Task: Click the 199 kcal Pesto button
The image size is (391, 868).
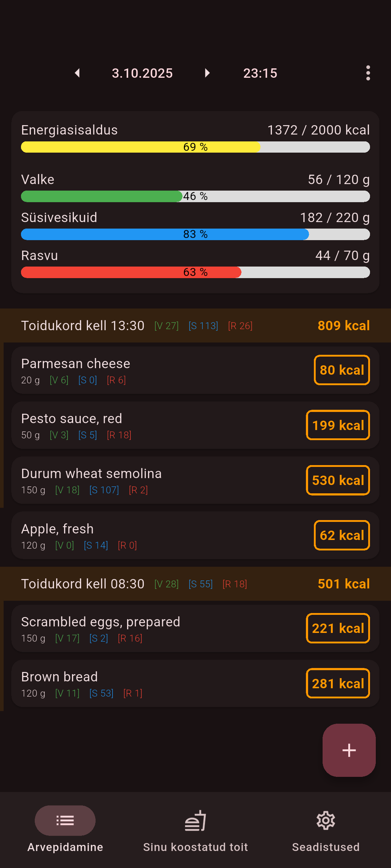Action: tap(338, 425)
